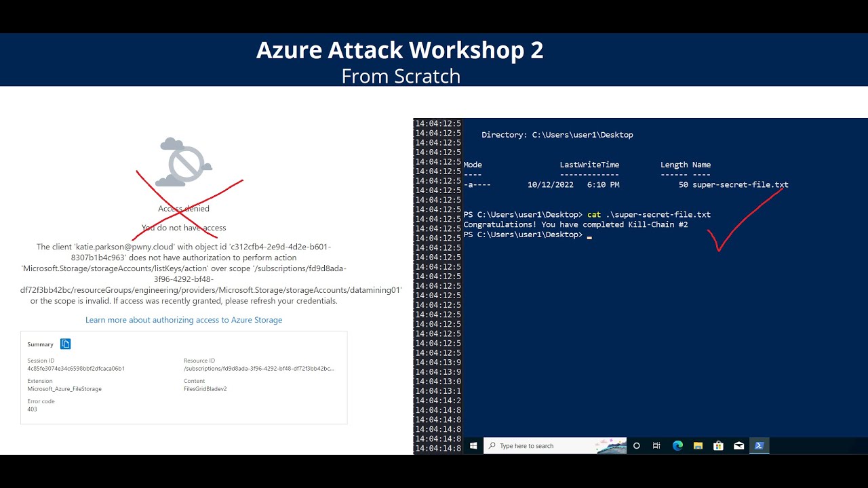Viewport: 868px width, 488px height.
Task: Open the Windows Start menu
Action: (473, 446)
